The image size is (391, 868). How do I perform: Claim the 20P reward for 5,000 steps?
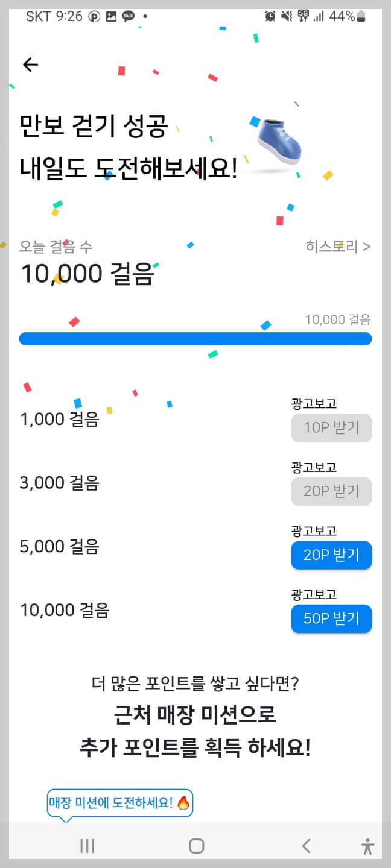[331, 555]
